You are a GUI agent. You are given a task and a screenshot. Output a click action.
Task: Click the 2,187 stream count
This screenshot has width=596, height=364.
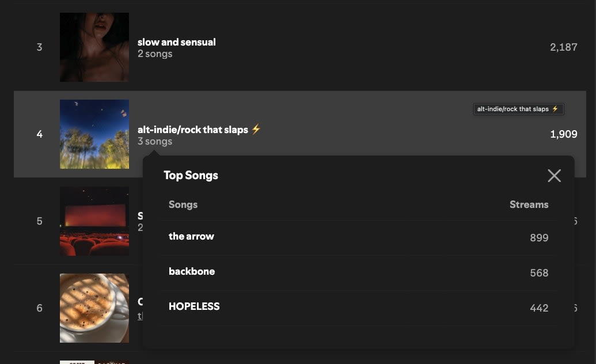[x=563, y=47]
